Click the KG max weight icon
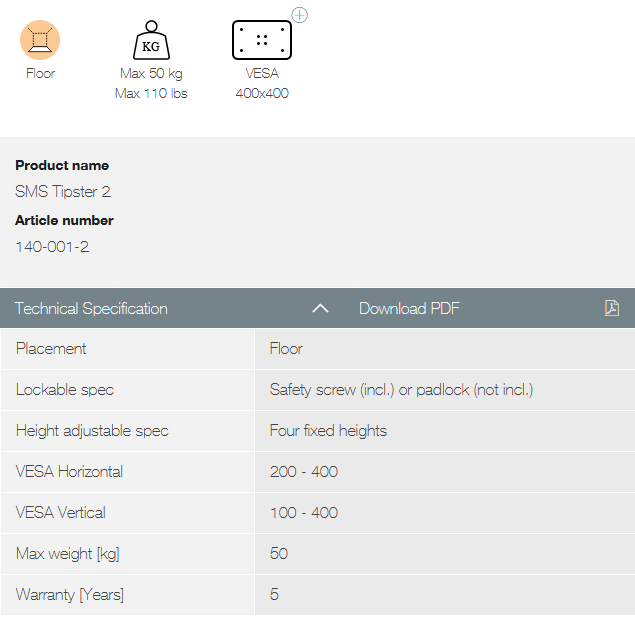635x622 pixels. tap(151, 41)
